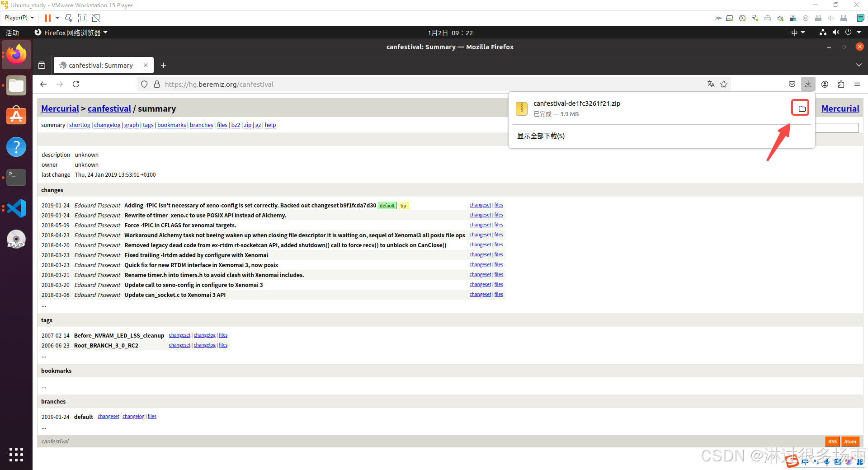Open the changelog navigation link

[107, 125]
